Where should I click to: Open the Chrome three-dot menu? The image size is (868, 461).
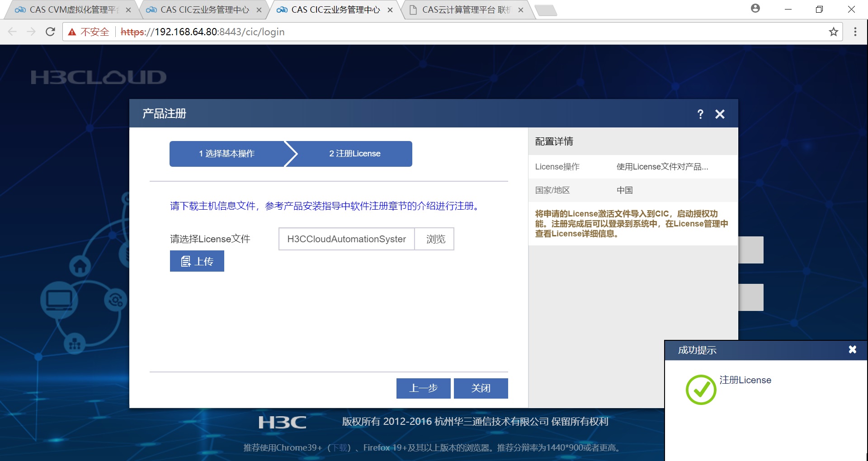855,32
